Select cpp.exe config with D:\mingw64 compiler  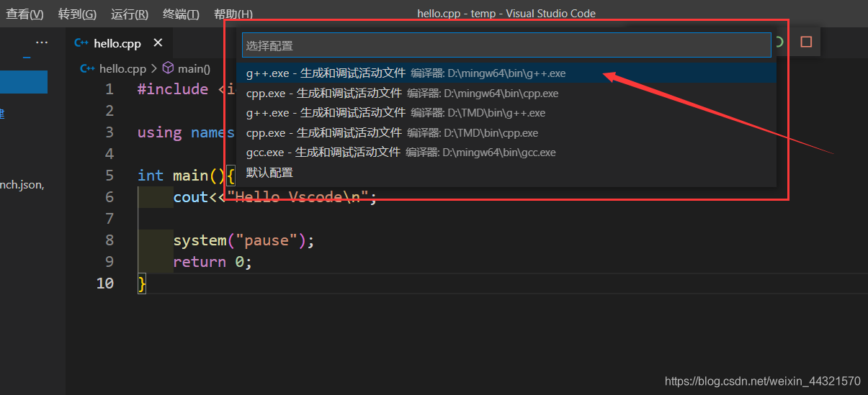pyautogui.click(x=506, y=93)
